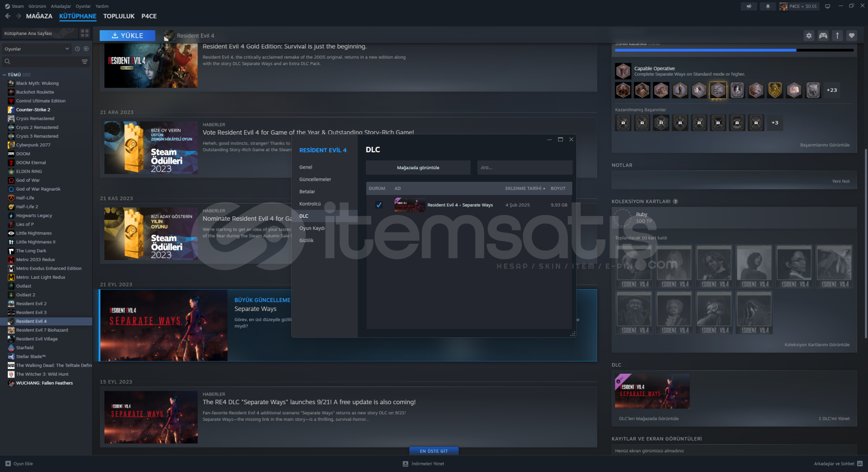The width and height of the screenshot is (868, 472).
Task: Click Mağazada görüntüle button
Action: (418, 168)
